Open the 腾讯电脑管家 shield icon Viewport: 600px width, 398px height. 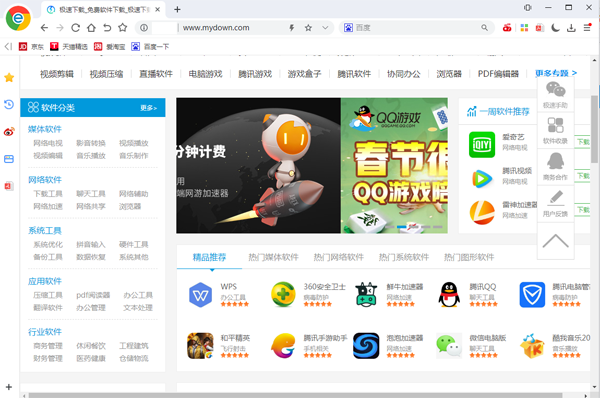click(532, 295)
